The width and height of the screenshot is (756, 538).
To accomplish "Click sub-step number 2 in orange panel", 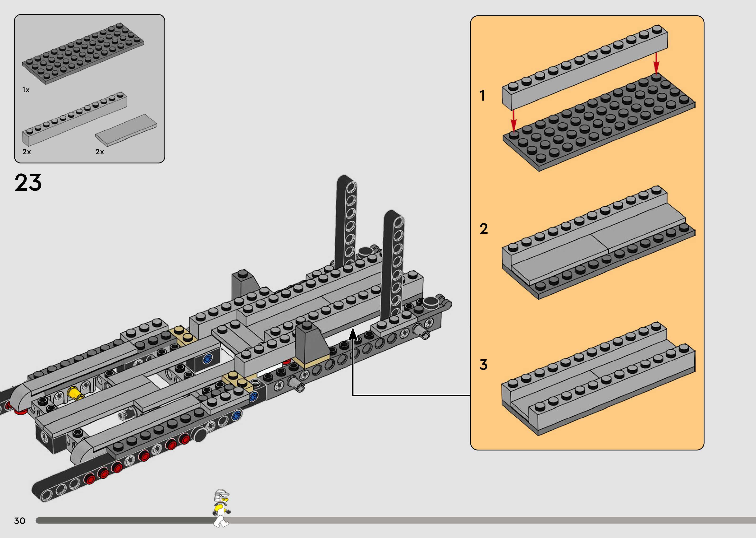I will coord(484,229).
